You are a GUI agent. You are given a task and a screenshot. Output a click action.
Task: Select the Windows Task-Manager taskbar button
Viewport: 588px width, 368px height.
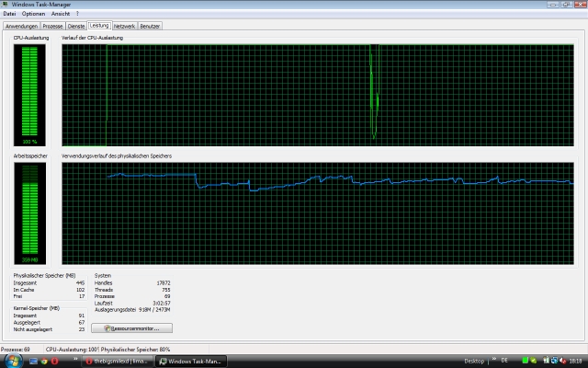[x=191, y=362]
